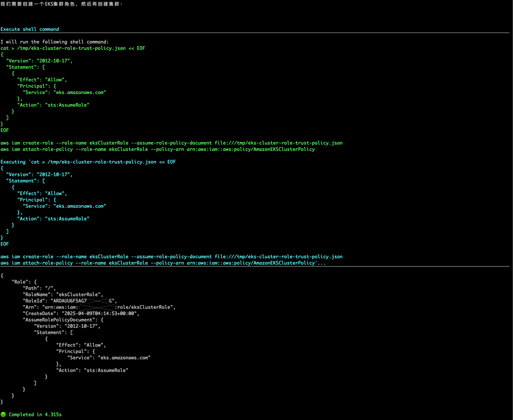The height and width of the screenshot is (420, 513).
Task: Click the "RoleId" output line
Action: 70,301
